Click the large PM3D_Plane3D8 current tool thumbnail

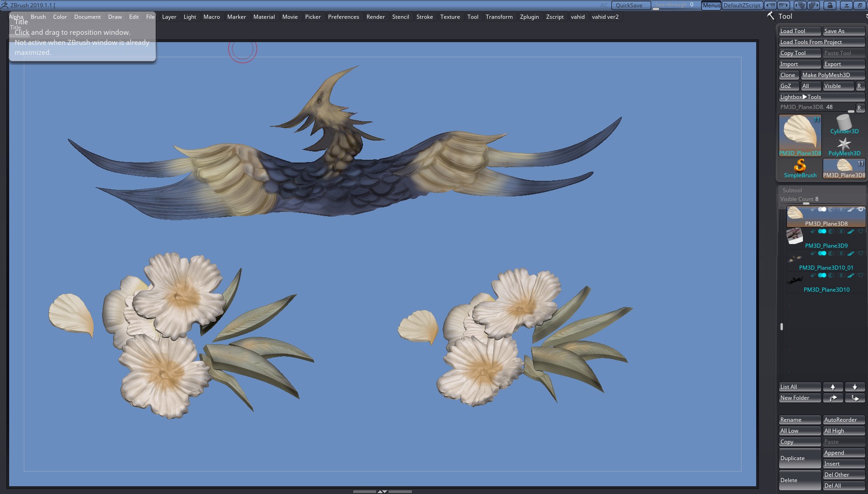pyautogui.click(x=800, y=136)
